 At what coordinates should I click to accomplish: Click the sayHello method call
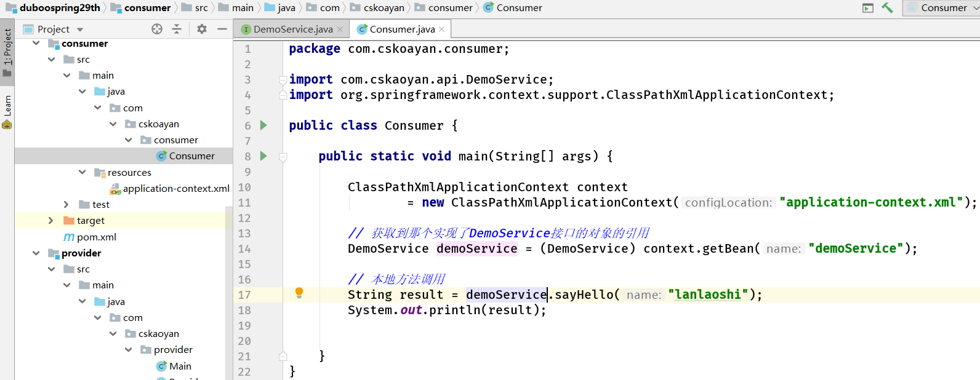pos(584,295)
